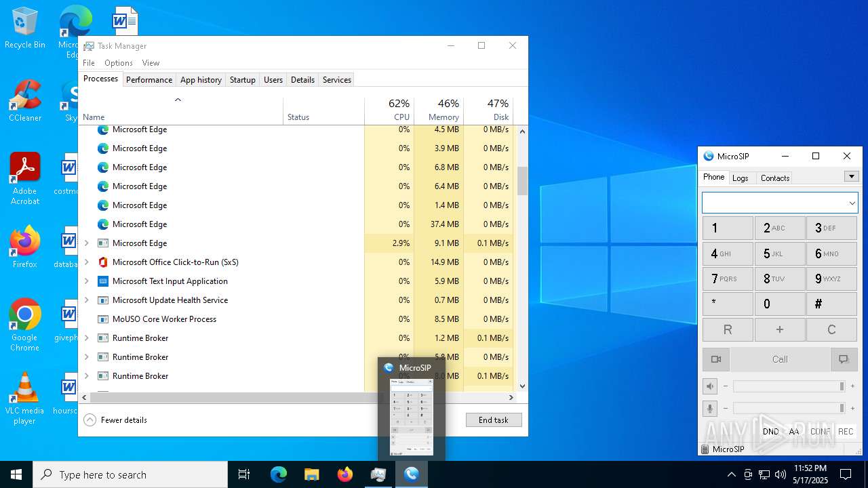
Task: Click the End task button
Action: (x=494, y=420)
